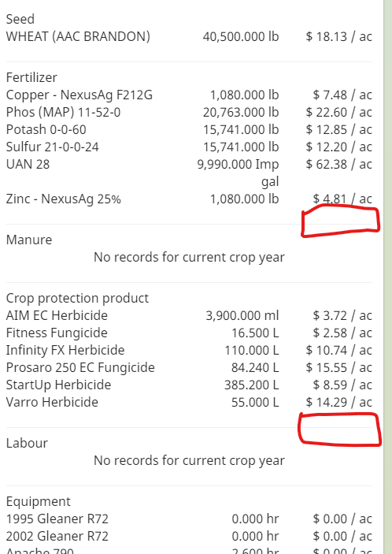392x554 pixels.
Task: Select the Fitness Fungicide entry
Action: 189,333
